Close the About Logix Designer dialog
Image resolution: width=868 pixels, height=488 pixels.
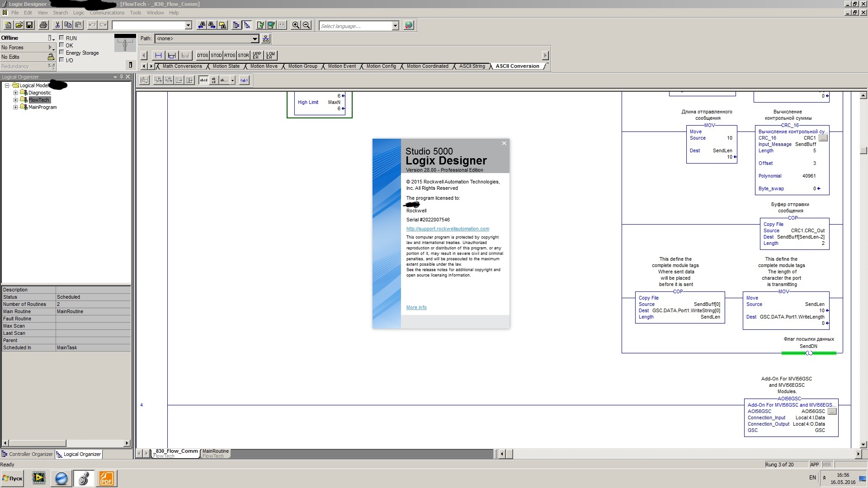pyautogui.click(x=504, y=143)
